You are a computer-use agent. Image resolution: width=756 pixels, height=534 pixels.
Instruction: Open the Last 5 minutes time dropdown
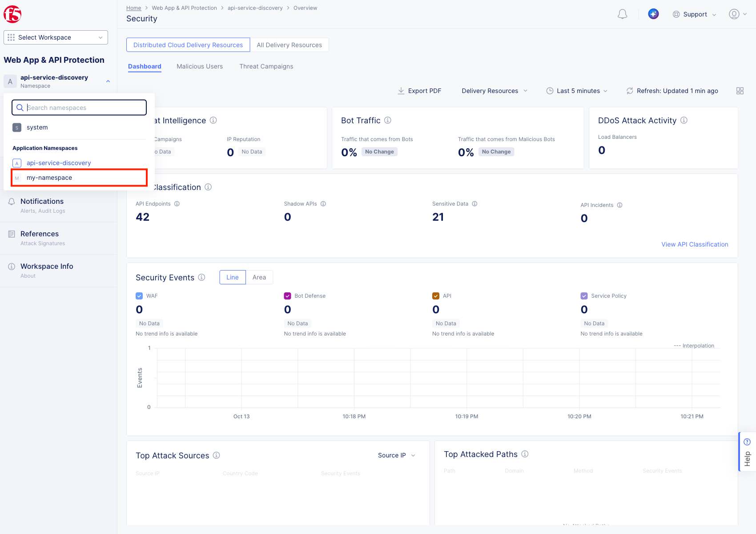(x=577, y=91)
